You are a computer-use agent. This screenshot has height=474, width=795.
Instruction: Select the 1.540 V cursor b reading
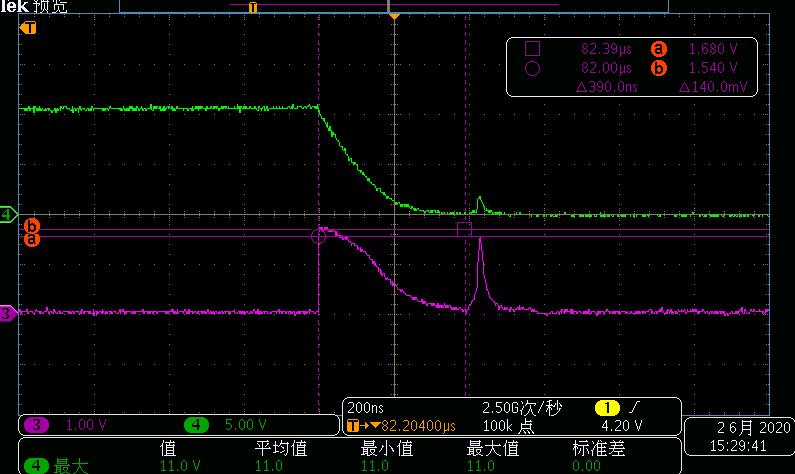coord(712,68)
